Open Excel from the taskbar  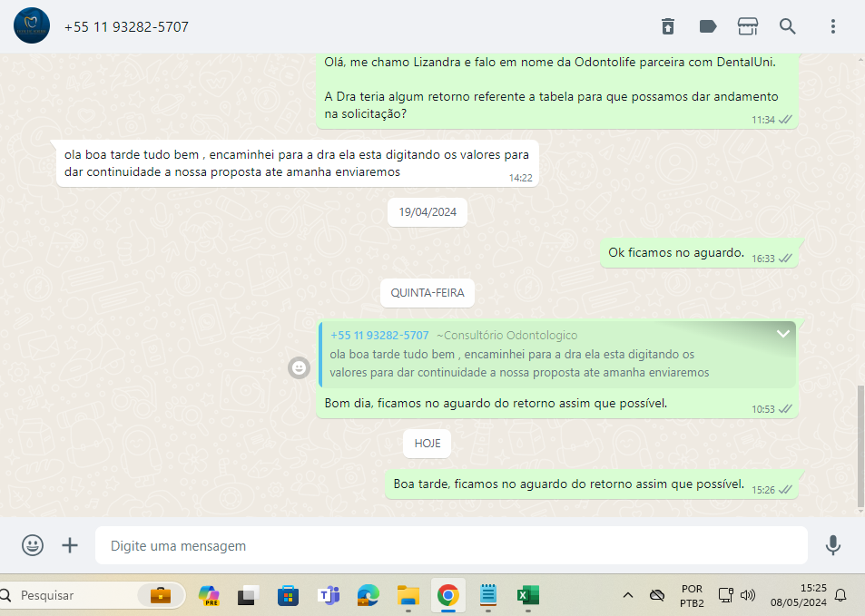tap(528, 596)
